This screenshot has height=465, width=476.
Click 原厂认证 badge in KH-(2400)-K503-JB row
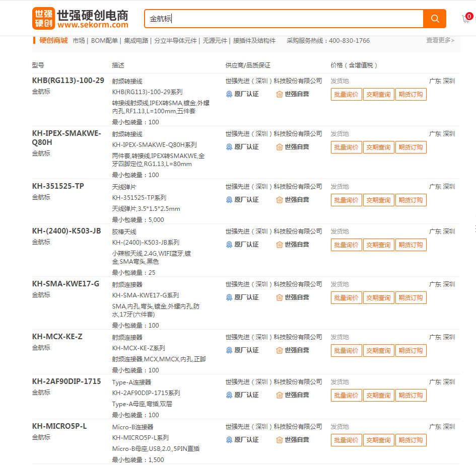pyautogui.click(x=243, y=245)
